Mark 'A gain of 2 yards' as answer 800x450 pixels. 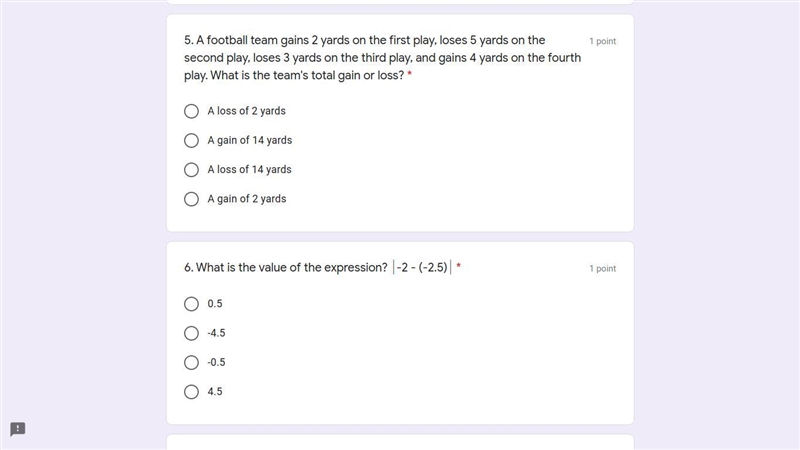coord(191,199)
